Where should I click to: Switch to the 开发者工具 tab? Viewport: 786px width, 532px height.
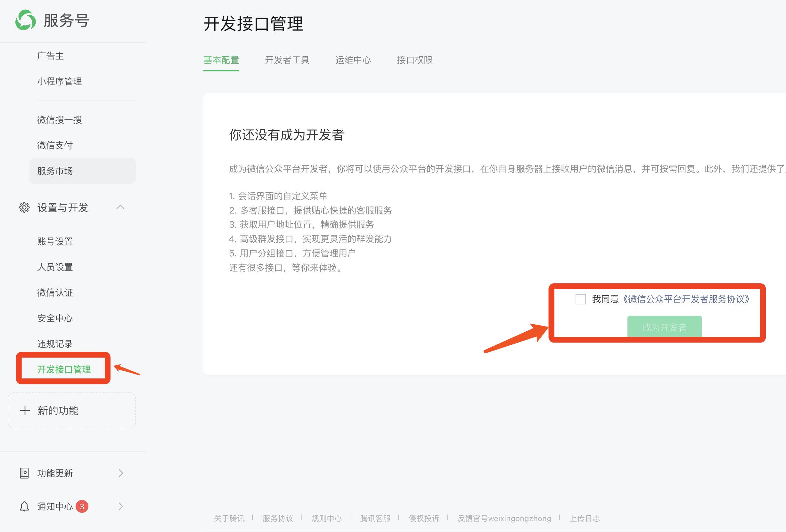tap(287, 60)
